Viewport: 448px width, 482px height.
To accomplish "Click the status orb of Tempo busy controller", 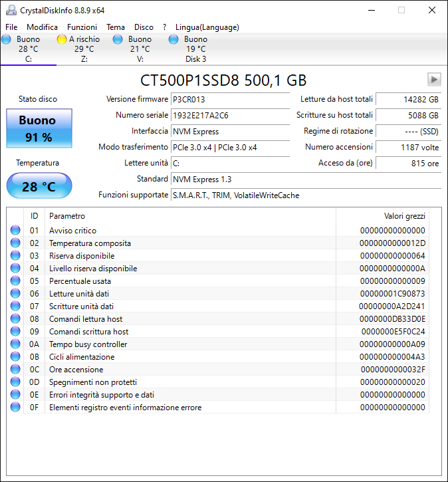I will (15, 344).
